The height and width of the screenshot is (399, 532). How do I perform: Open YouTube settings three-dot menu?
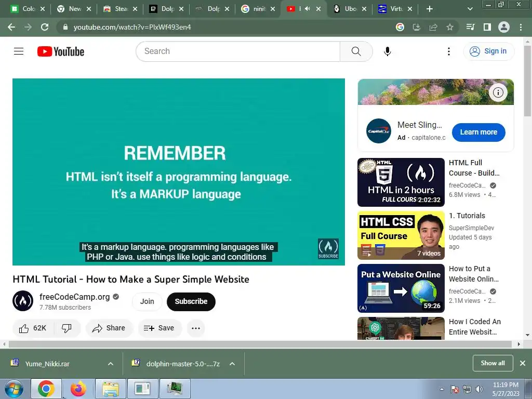pyautogui.click(x=448, y=51)
